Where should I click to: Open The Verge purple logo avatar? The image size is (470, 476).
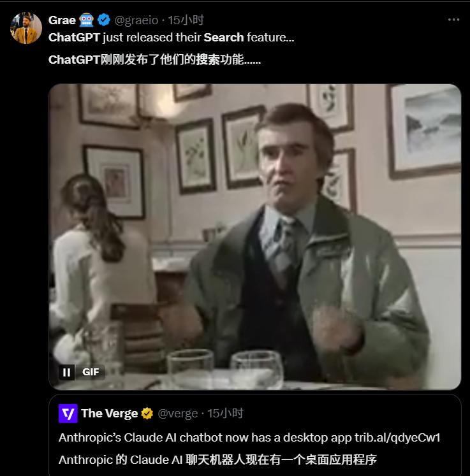coord(68,413)
